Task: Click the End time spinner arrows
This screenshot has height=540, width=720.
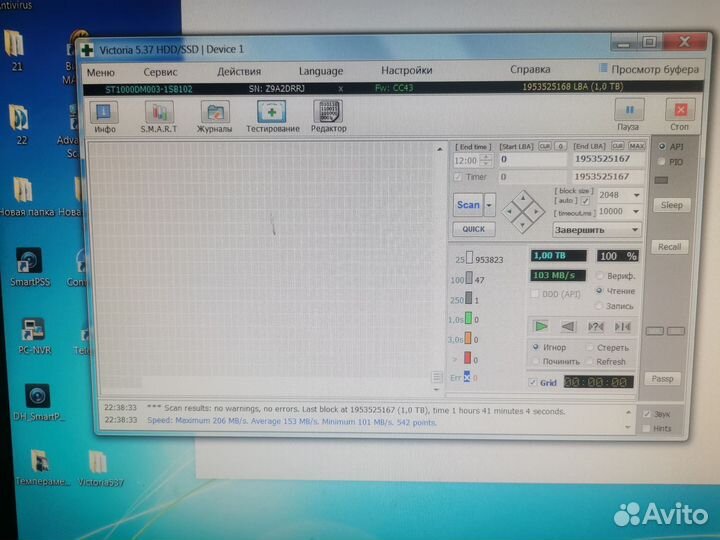Action: point(485,160)
